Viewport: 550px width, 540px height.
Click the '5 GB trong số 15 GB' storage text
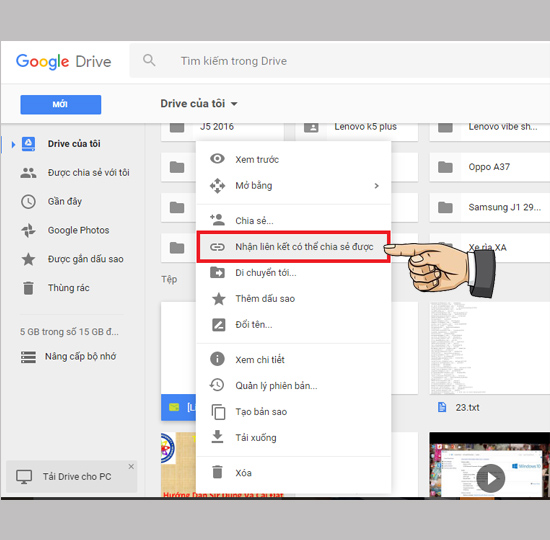(x=69, y=332)
